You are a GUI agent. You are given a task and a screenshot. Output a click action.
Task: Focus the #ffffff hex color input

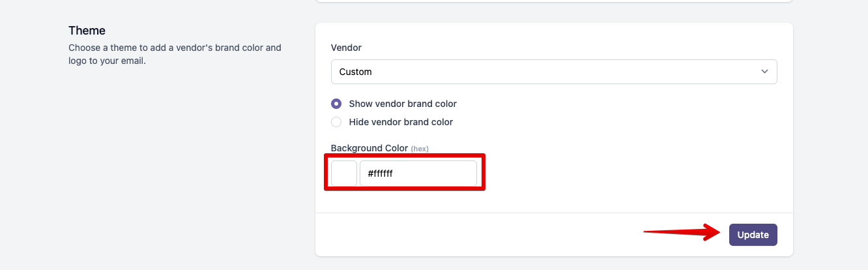coord(418,173)
